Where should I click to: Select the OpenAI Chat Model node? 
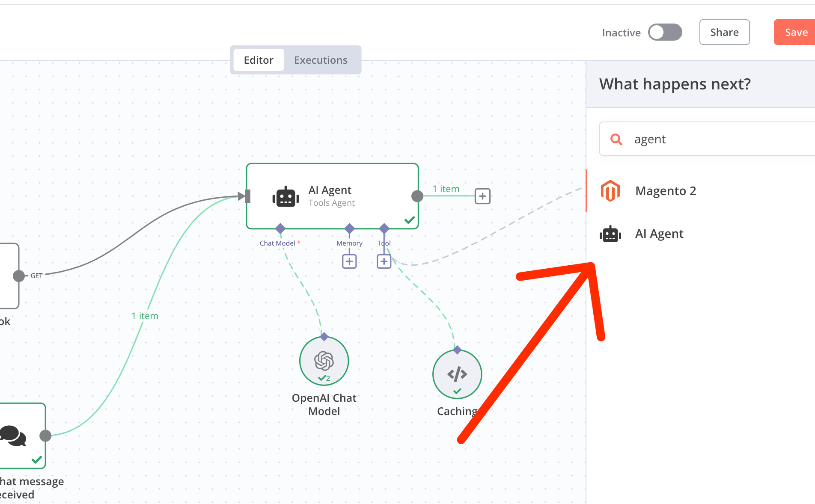(324, 361)
